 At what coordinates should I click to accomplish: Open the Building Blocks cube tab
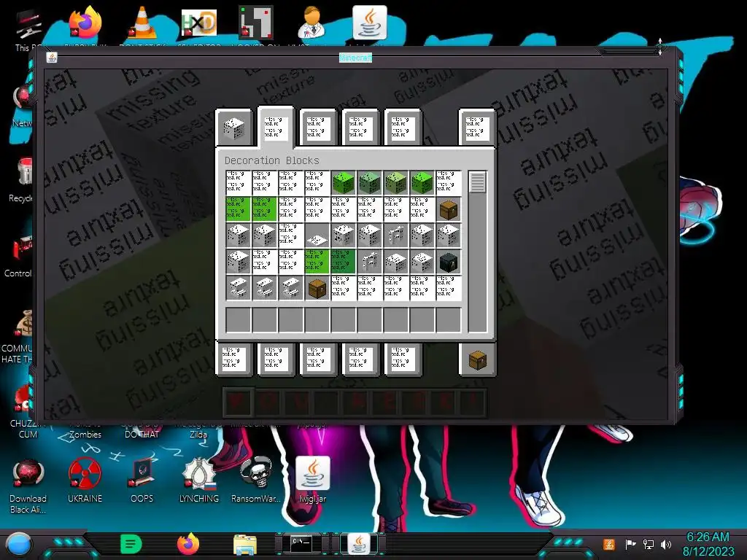click(x=234, y=128)
